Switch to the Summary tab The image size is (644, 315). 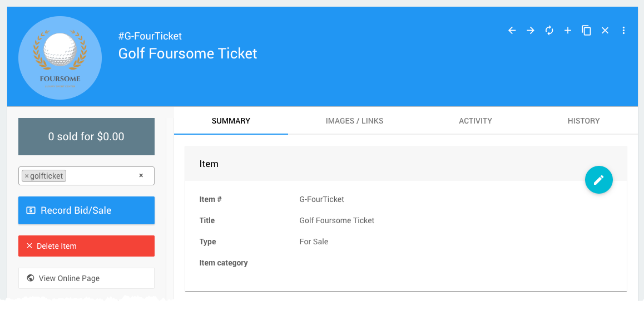tap(231, 121)
